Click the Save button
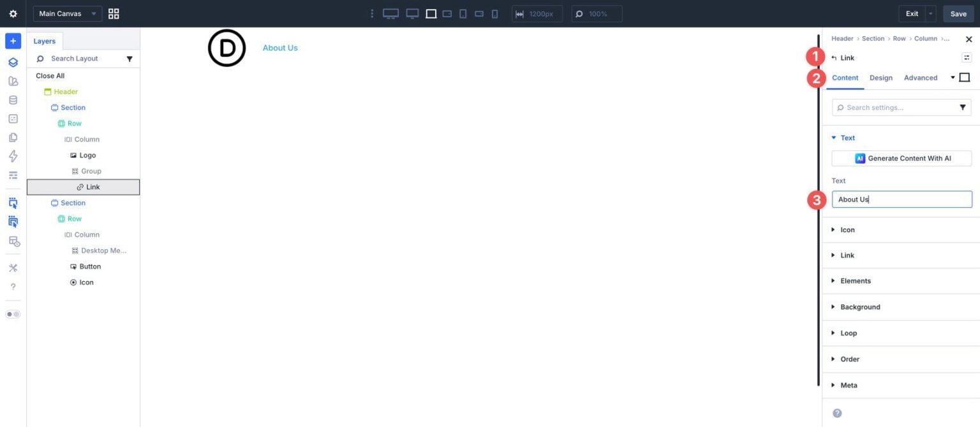Image resolution: width=980 pixels, height=427 pixels. [958, 13]
